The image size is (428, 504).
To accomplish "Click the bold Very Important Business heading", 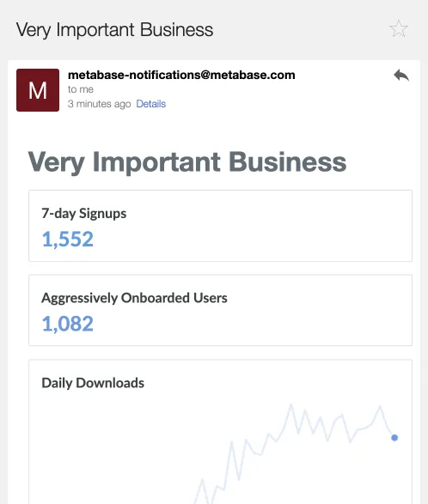I will pyautogui.click(x=187, y=162).
